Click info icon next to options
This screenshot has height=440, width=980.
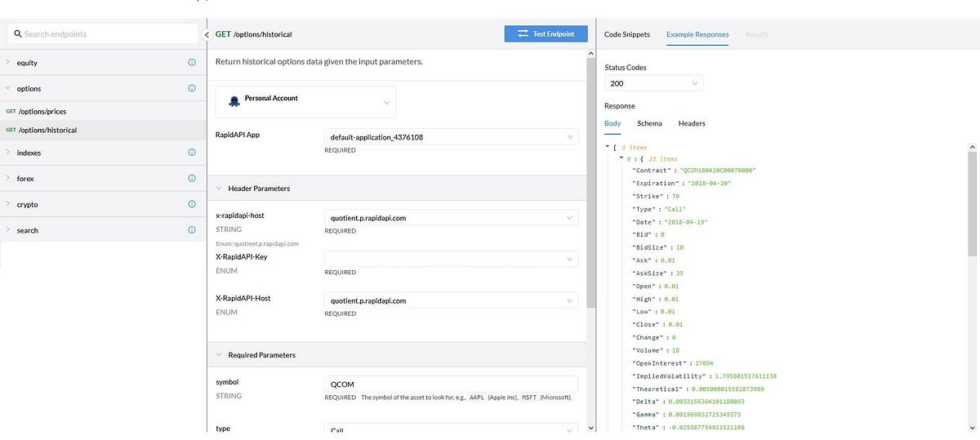[x=192, y=88]
